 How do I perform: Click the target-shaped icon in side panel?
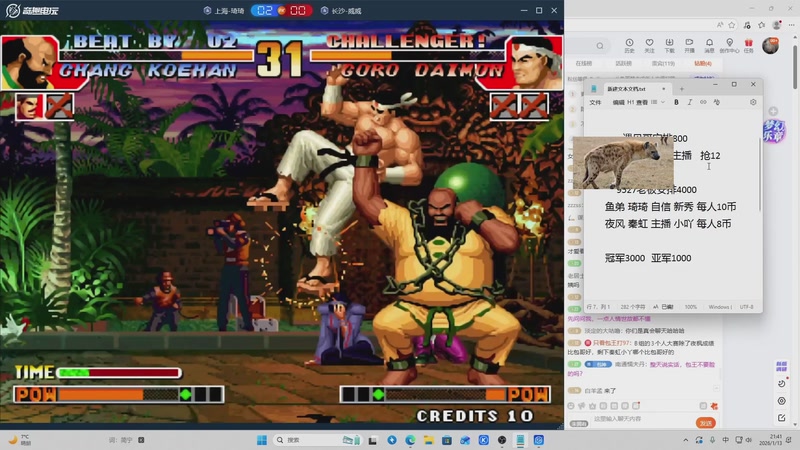point(782,401)
